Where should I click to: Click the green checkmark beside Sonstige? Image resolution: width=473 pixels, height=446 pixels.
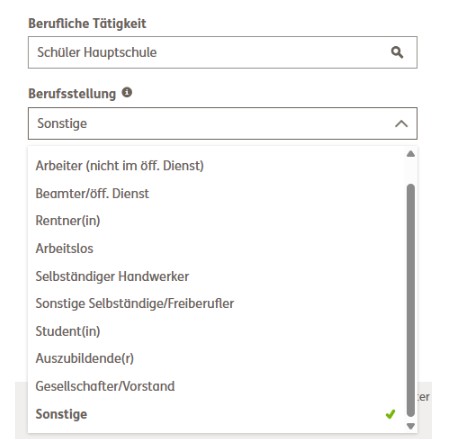pyautogui.click(x=390, y=414)
